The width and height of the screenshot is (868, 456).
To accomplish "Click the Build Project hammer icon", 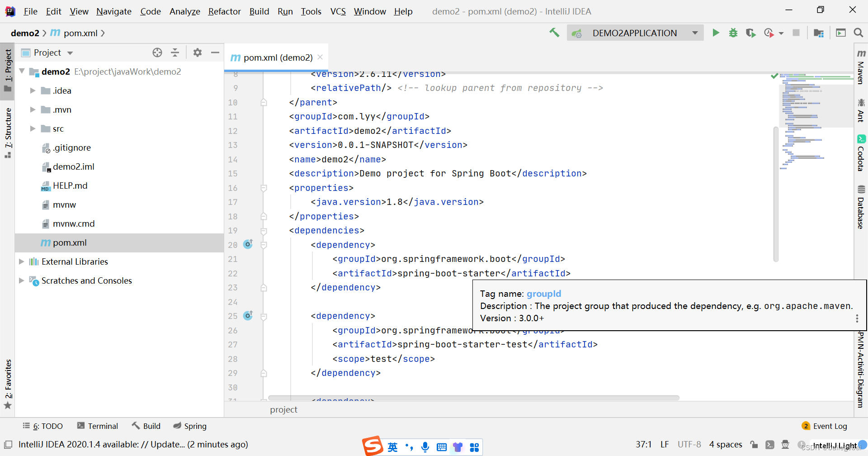I will tap(554, 33).
